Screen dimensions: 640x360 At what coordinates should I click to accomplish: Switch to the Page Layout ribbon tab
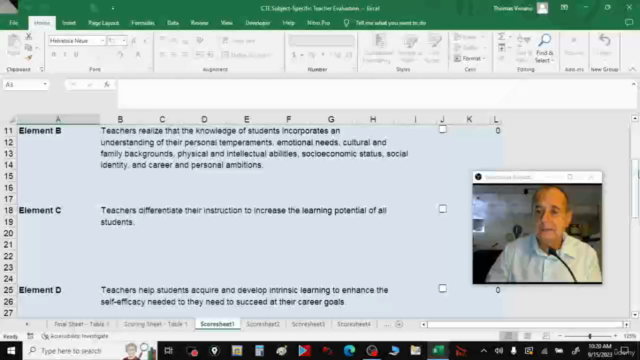coord(103,23)
